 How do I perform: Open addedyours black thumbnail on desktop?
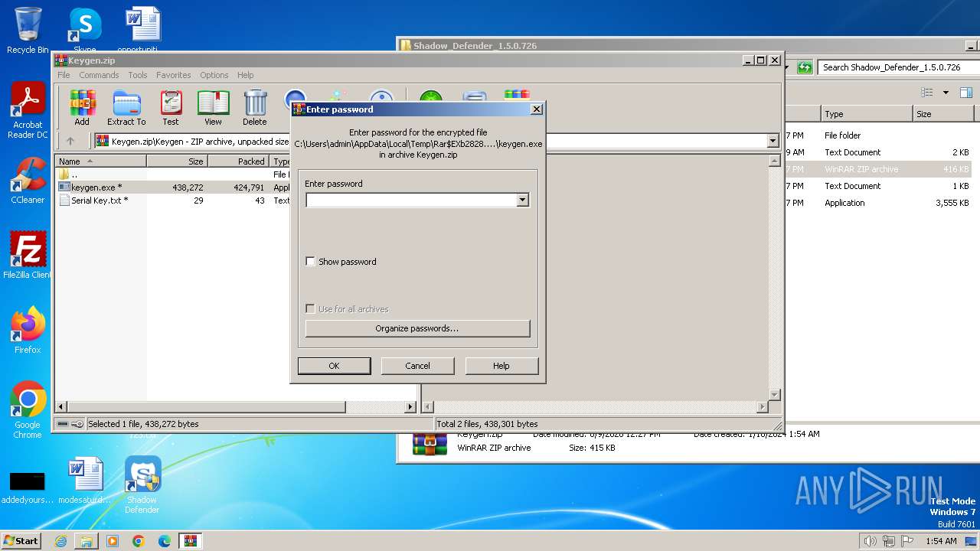[x=28, y=486]
